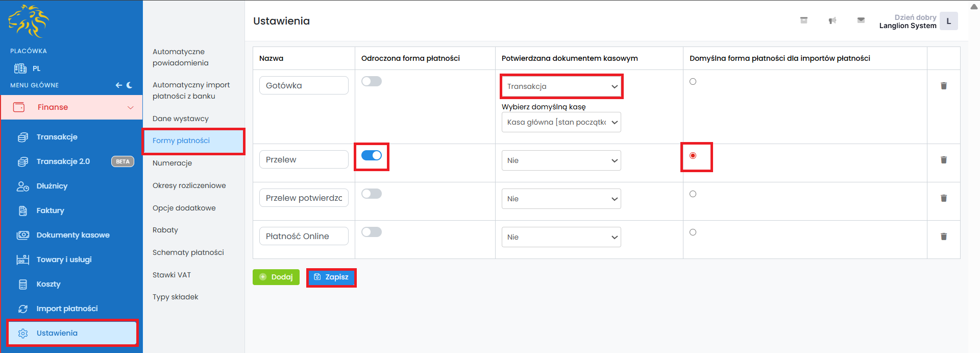The width and height of the screenshot is (980, 353).
Task: Delete the Gotówka payment form row
Action: (943, 86)
